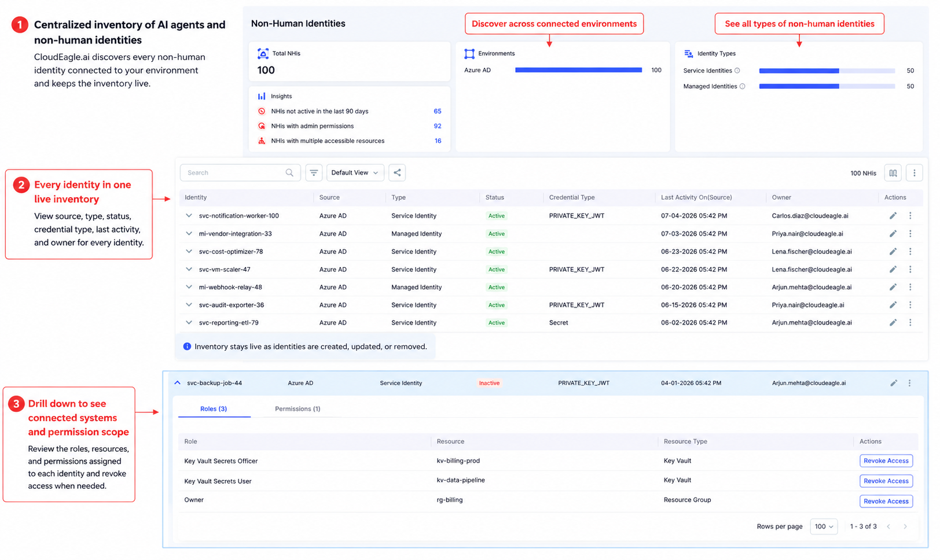Viewport: 940px width, 560px height.
Task: Click the 16 multiple resources count
Action: pos(438,141)
